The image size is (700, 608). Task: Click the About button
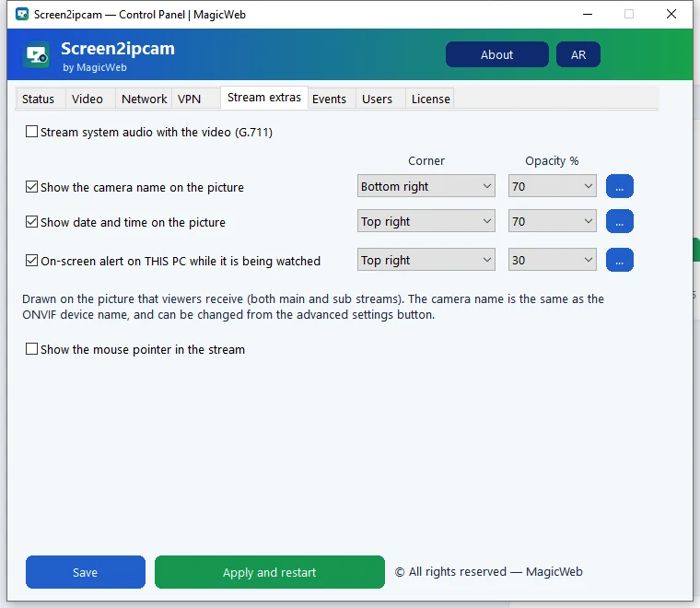pyautogui.click(x=496, y=54)
